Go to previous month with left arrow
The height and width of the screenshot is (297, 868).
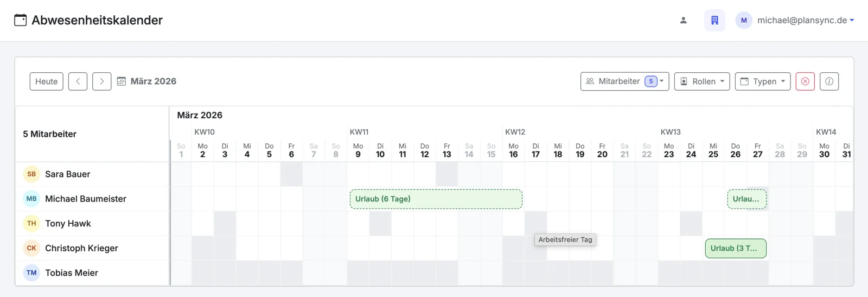click(x=78, y=81)
